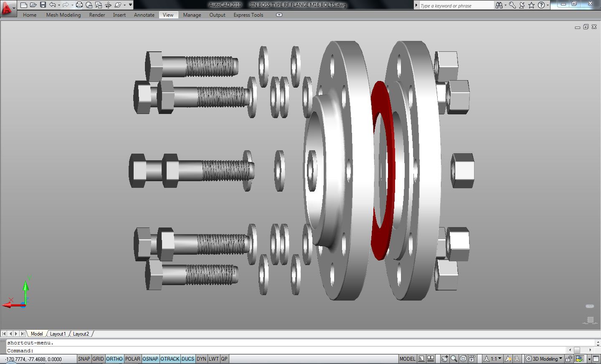Click the keyword search input field

coord(456,5)
